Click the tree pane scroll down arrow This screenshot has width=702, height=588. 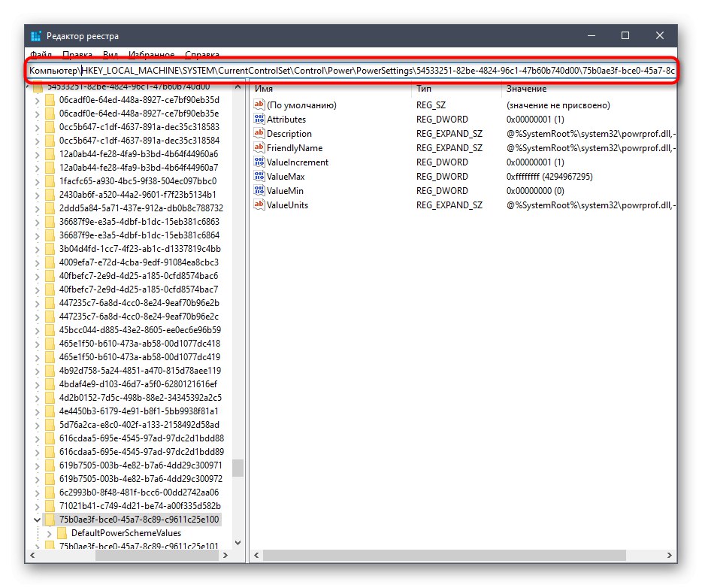coord(238,543)
